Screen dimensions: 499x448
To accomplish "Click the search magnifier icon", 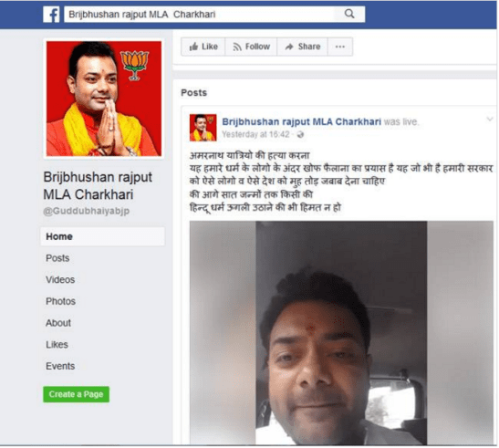I will point(349,14).
